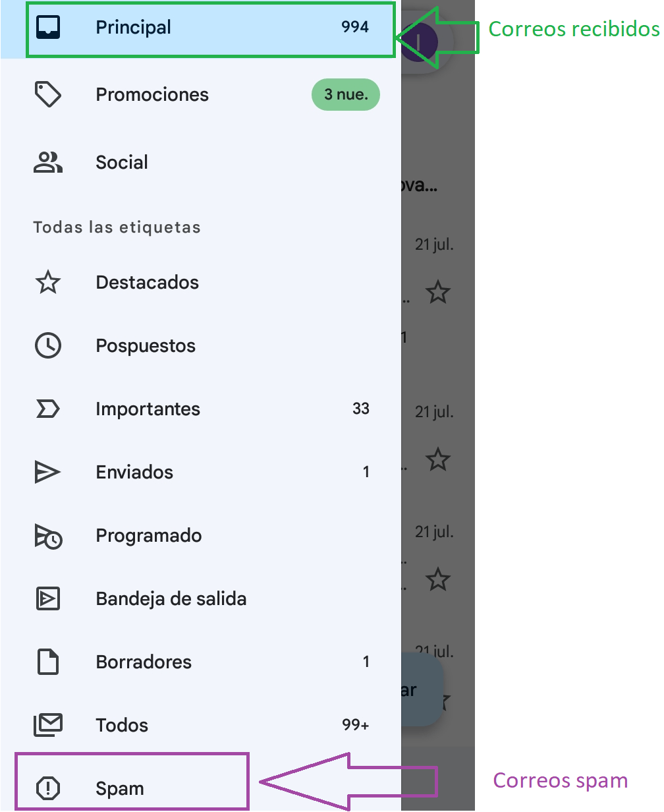The width and height of the screenshot is (664, 812).
Task: Star the first 21 jul. email
Action: click(x=438, y=291)
